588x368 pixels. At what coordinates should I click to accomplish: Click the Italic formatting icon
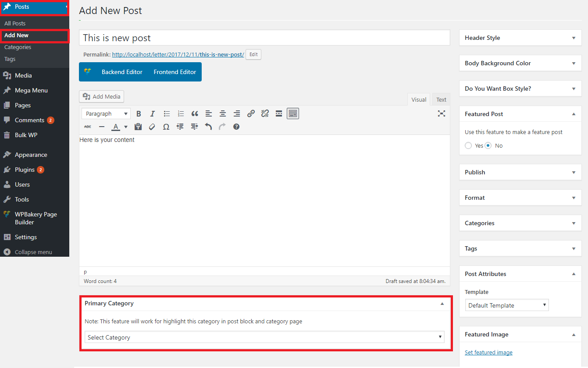click(x=153, y=114)
